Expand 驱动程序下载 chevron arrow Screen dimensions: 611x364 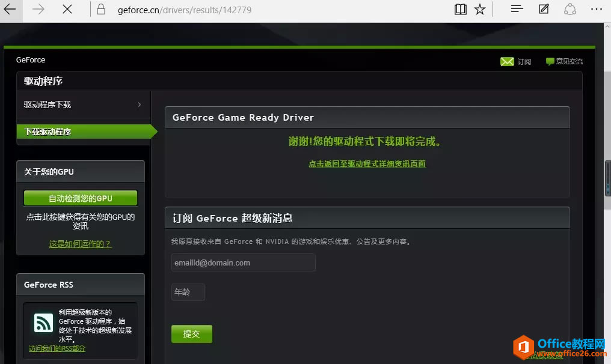click(x=139, y=105)
